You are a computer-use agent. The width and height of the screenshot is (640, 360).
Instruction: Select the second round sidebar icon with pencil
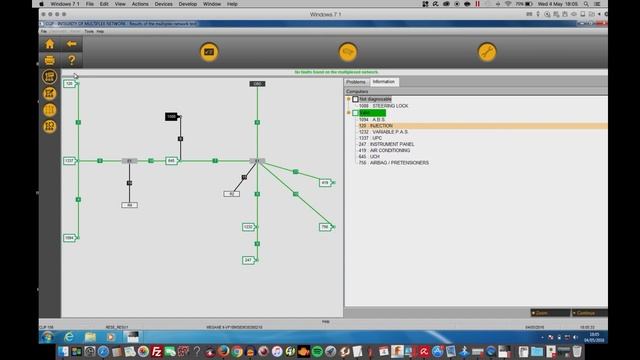click(x=50, y=93)
